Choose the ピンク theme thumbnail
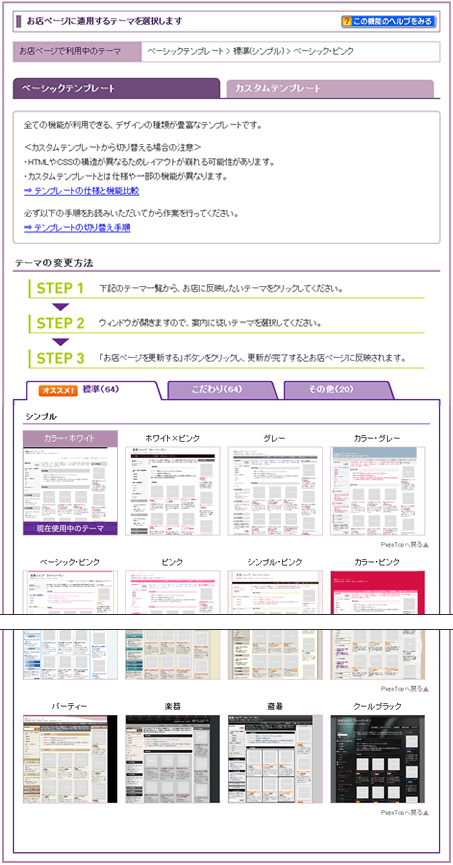The width and height of the screenshot is (453, 865). pos(173,592)
